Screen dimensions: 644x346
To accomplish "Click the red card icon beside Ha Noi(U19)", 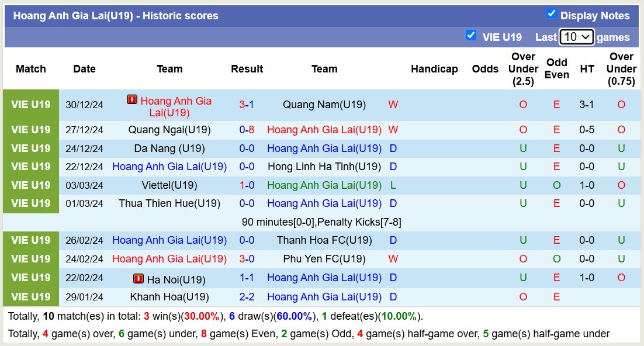I will (139, 279).
